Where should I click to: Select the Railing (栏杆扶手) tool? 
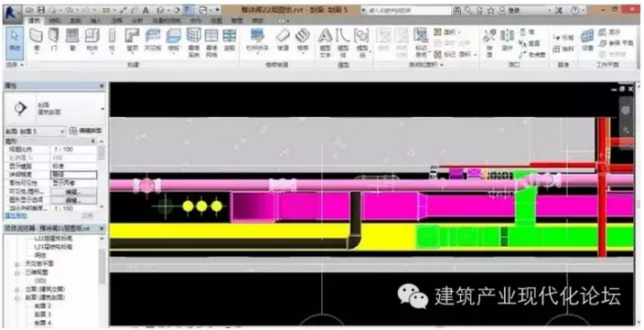[257, 40]
